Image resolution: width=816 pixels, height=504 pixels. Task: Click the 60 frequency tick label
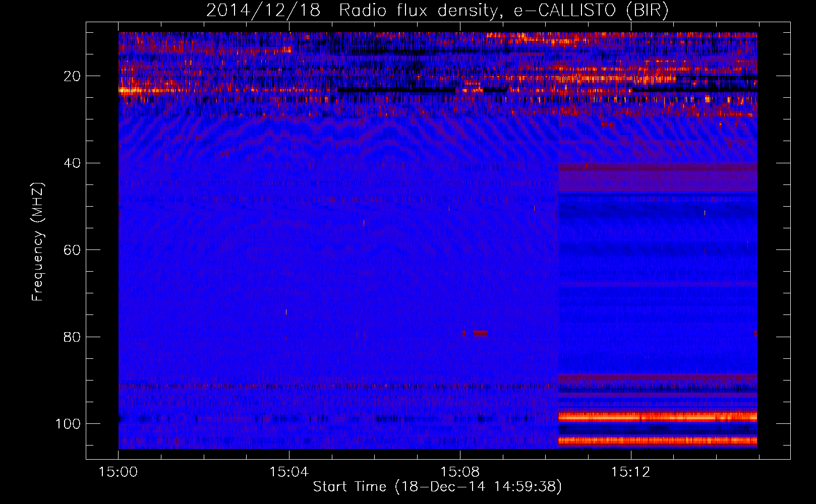click(72, 250)
